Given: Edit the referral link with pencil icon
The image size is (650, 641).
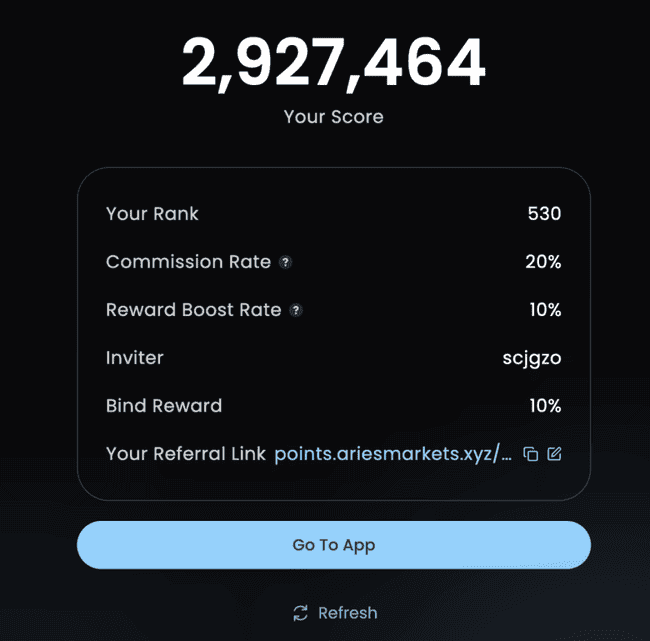Looking at the screenshot, I should coord(554,454).
